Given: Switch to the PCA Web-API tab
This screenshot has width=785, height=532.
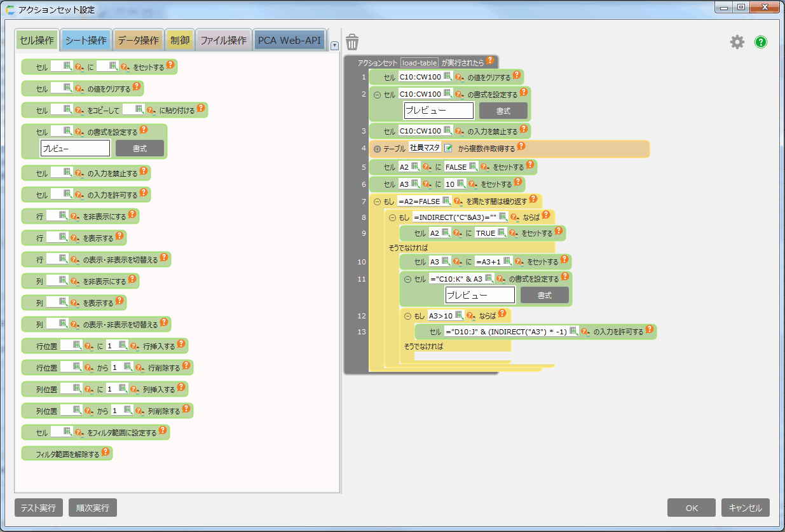Looking at the screenshot, I should pos(290,40).
